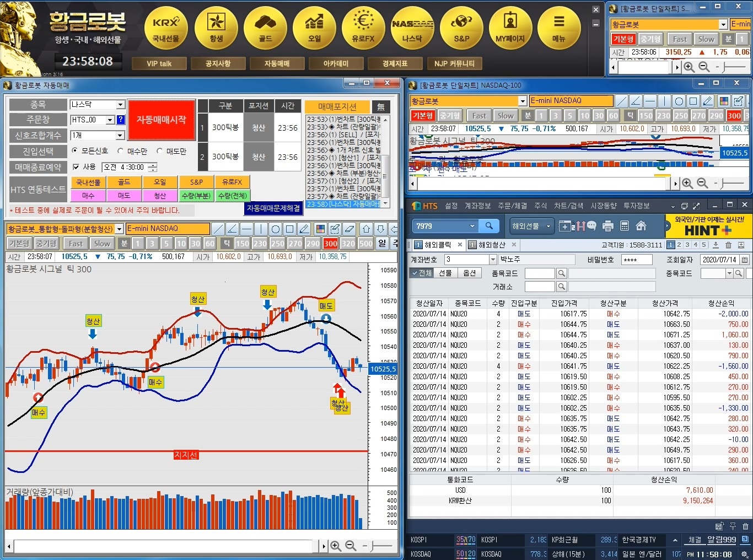
Task: Open the 항셍 gold round icon
Action: 216,28
